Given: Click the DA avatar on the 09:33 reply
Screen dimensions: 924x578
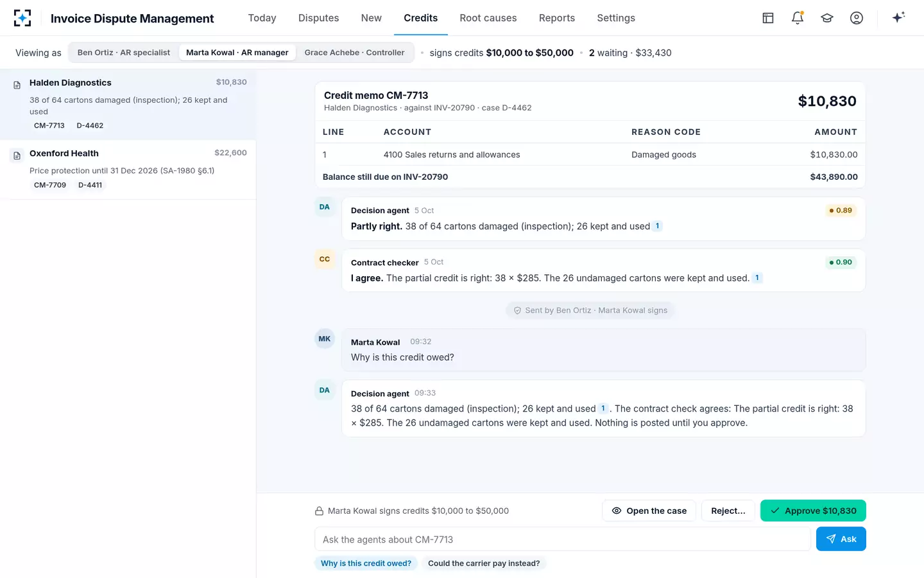Looking at the screenshot, I should (325, 390).
